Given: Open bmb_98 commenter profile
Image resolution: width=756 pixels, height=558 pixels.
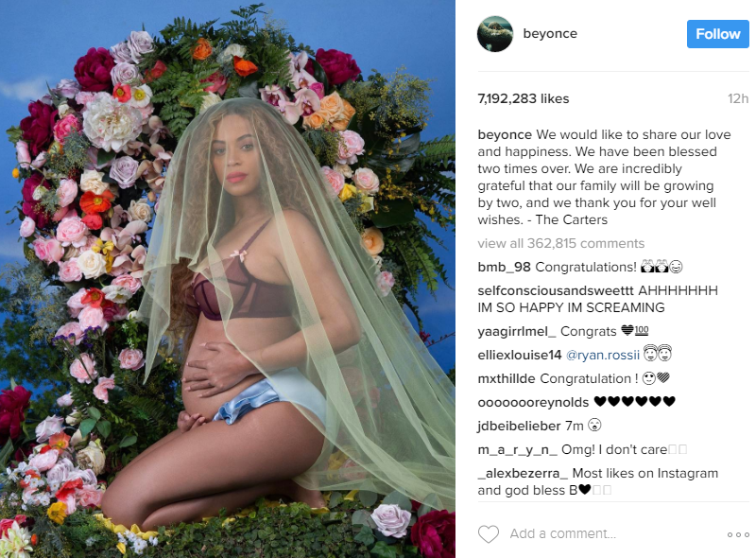Looking at the screenshot, I should click(504, 267).
